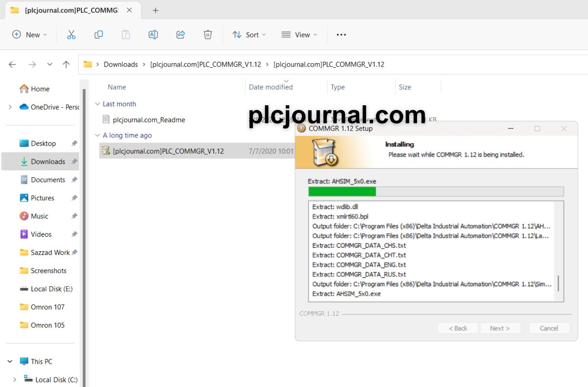Open the New dropdown button
Image resolution: width=588 pixels, height=387 pixels.
click(30, 35)
